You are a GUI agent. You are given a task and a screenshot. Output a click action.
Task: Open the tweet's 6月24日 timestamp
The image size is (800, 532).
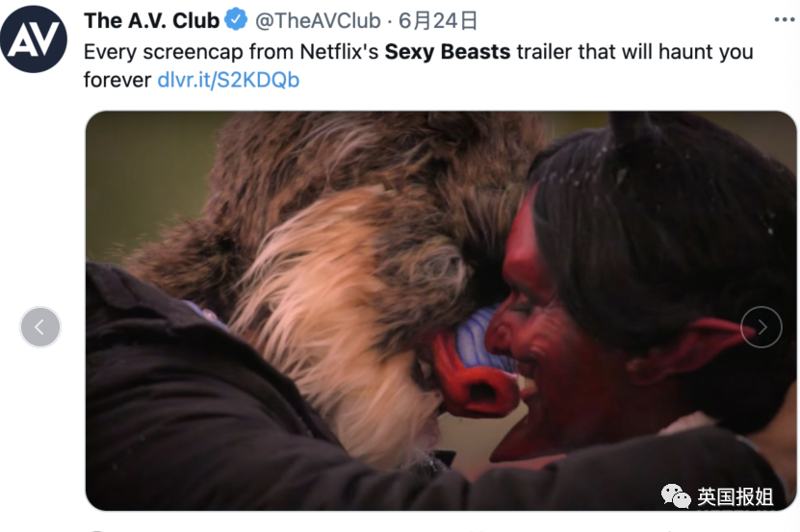pos(438,20)
